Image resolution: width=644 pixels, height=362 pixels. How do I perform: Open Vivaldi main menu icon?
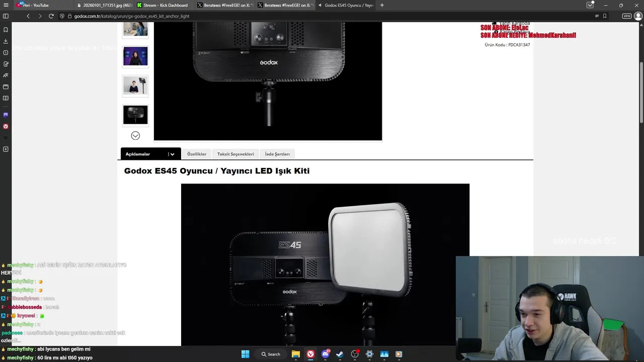[x=6, y=5]
